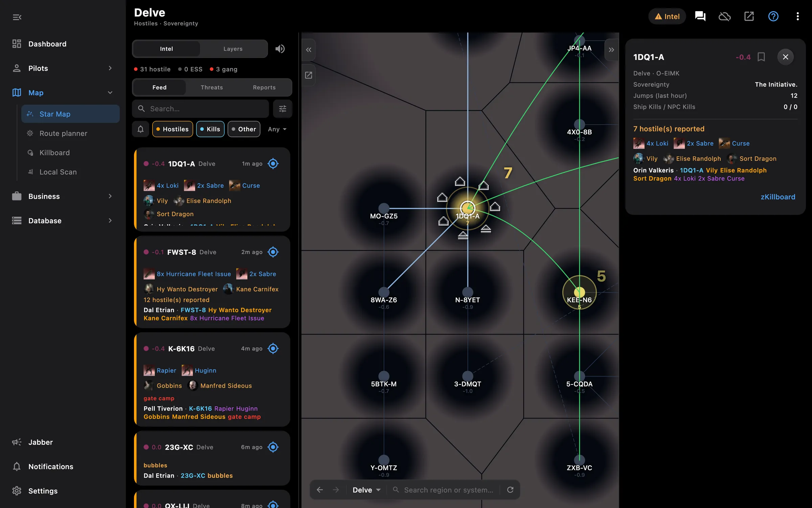The image size is (812, 508).
Task: Toggle the Other filter chip
Action: click(x=244, y=129)
